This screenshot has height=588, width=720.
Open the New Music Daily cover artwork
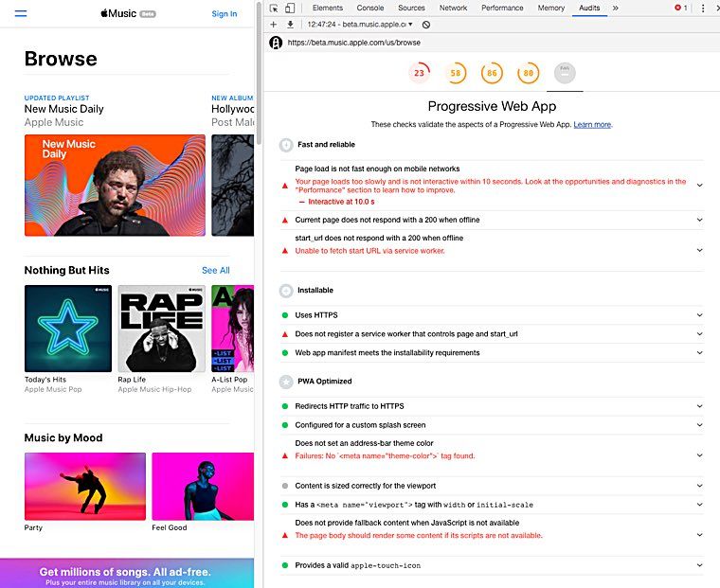pyautogui.click(x=115, y=186)
